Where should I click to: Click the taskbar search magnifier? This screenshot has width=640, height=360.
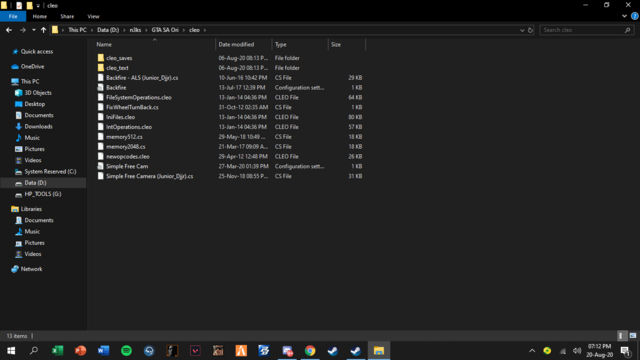click(x=34, y=351)
